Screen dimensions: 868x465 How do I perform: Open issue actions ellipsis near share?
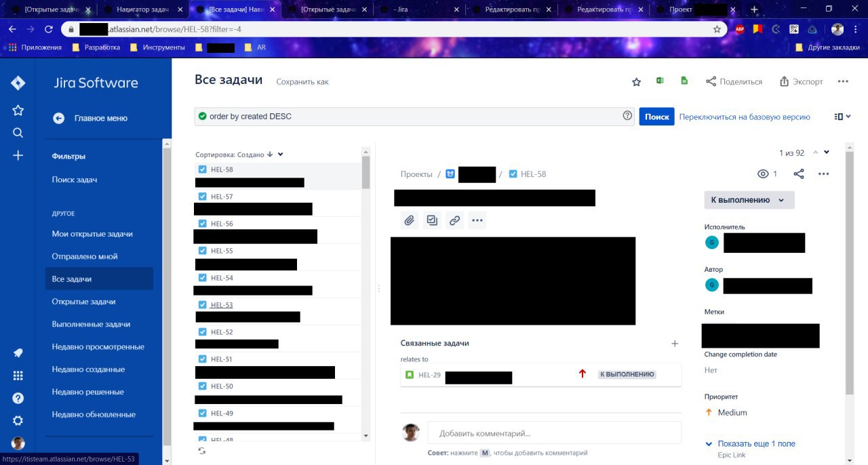click(x=824, y=174)
